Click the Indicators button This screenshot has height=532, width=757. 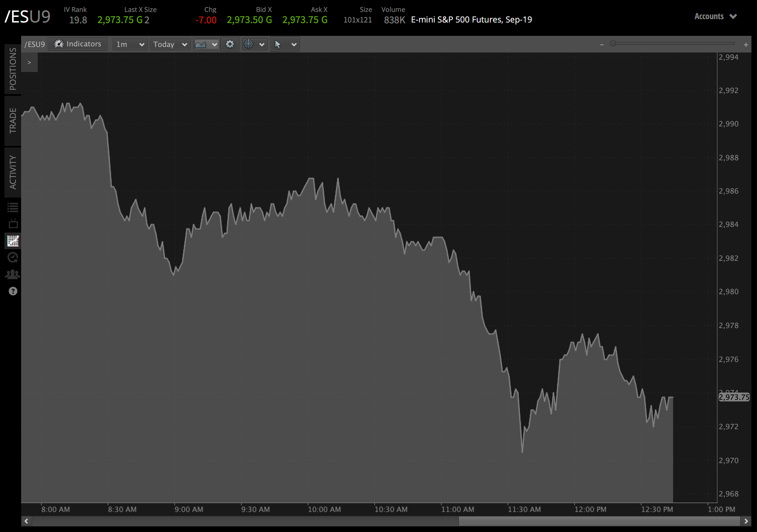coord(78,44)
